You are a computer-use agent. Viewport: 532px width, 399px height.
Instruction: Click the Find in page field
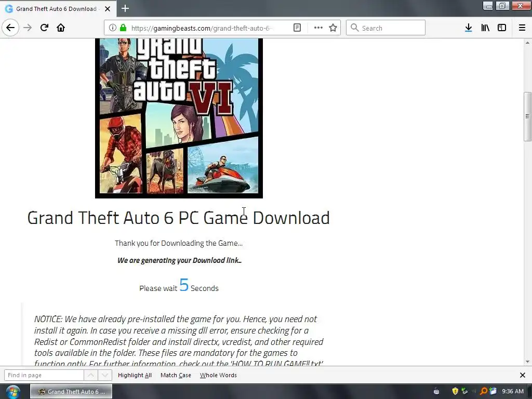44,375
